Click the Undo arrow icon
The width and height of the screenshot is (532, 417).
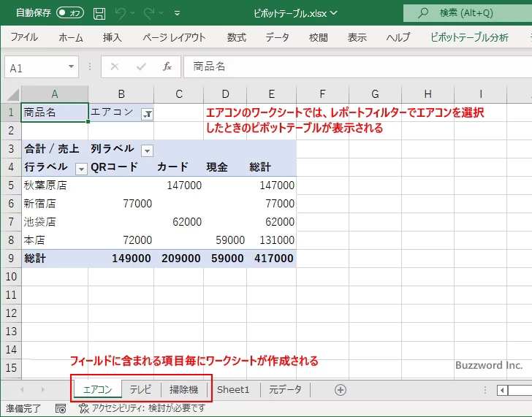[121, 13]
